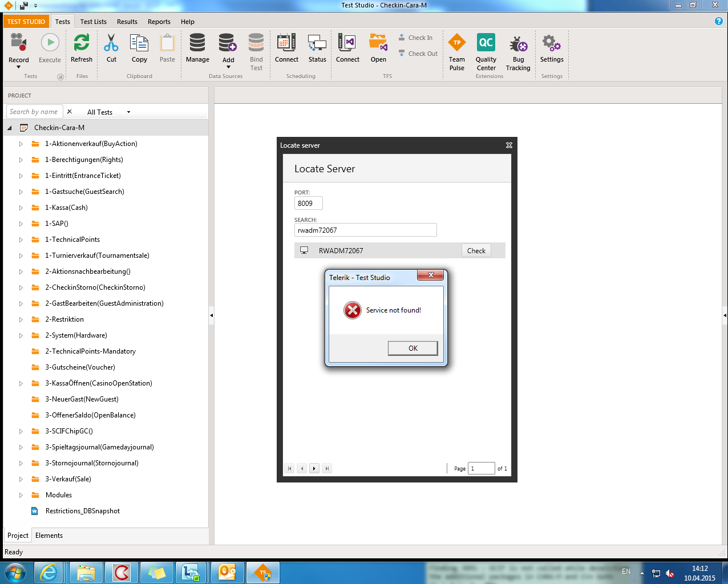The image size is (728, 584).
Task: Open Bug Tracking extension
Action: (x=518, y=51)
